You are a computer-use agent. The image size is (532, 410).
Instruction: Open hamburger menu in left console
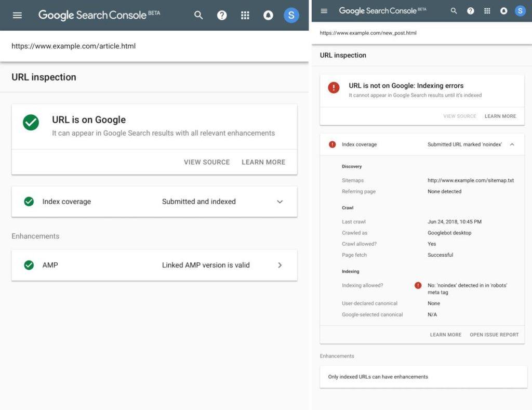(x=17, y=15)
